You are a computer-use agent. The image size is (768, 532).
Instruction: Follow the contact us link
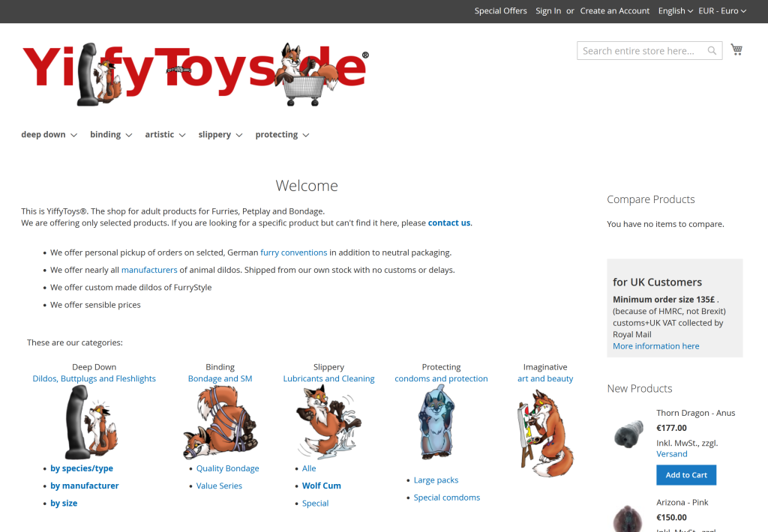pos(449,223)
